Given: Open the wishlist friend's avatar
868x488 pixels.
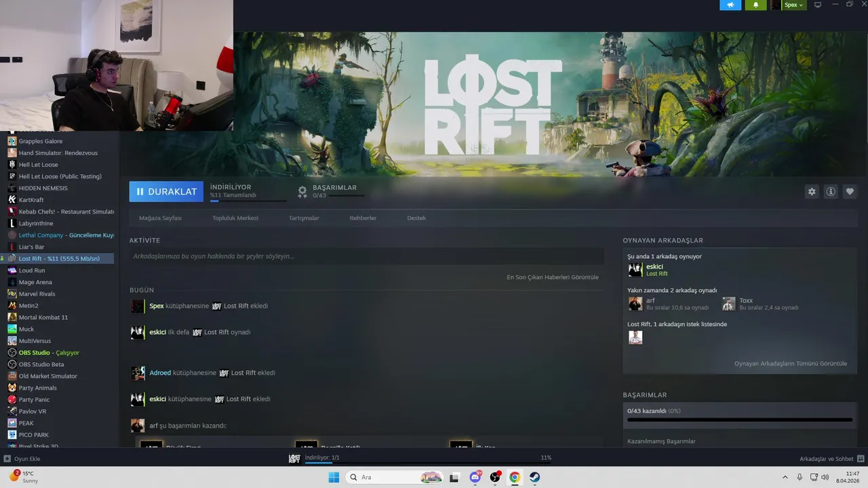Looking at the screenshot, I should (x=635, y=338).
